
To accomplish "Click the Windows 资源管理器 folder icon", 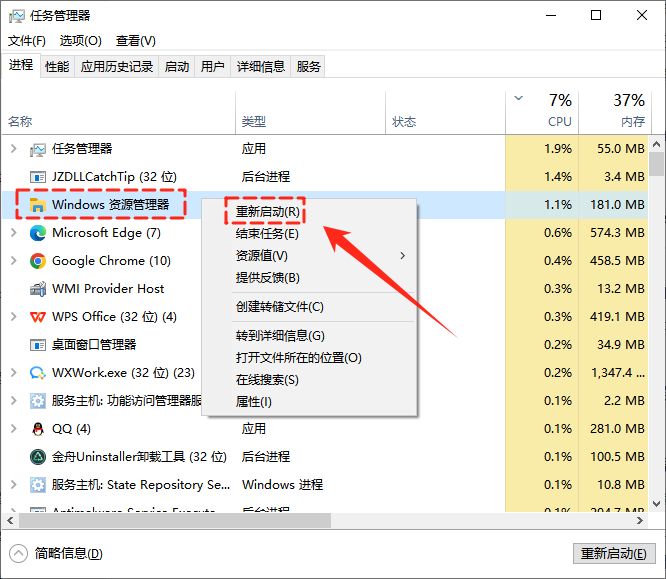I will [38, 205].
